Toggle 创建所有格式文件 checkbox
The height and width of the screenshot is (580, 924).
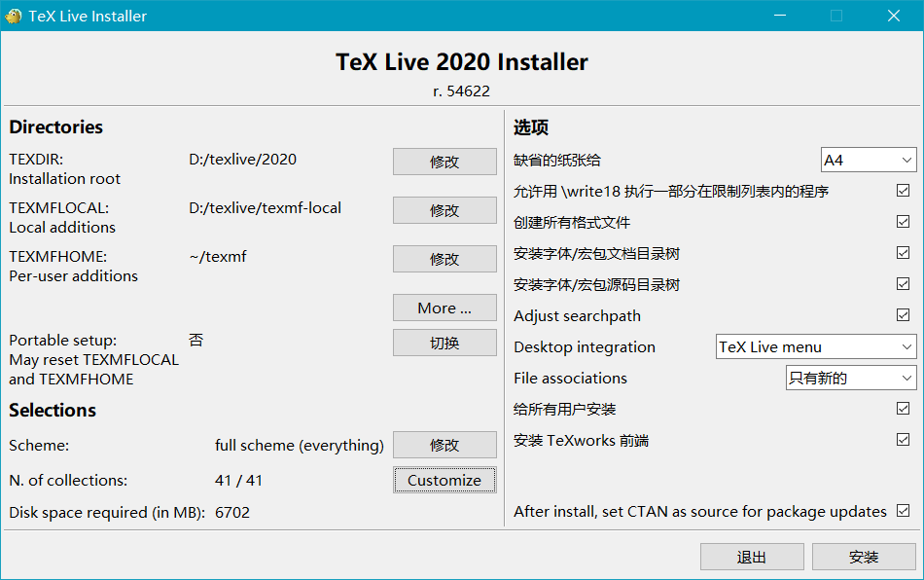[904, 222]
